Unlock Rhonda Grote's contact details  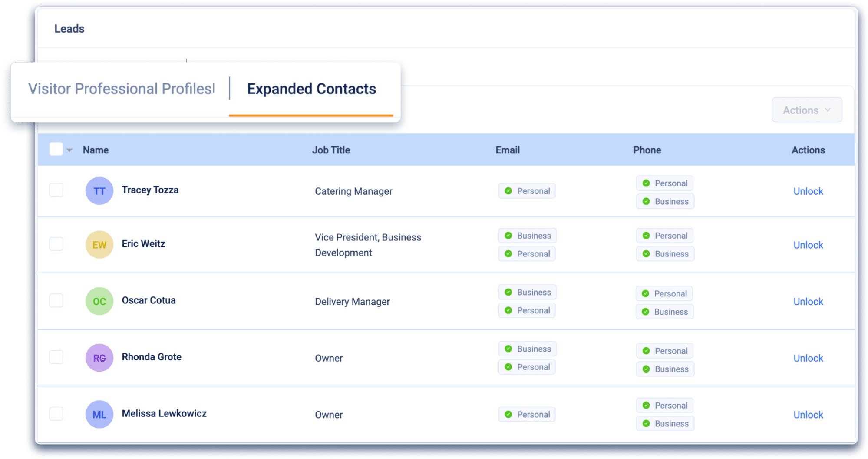click(808, 358)
